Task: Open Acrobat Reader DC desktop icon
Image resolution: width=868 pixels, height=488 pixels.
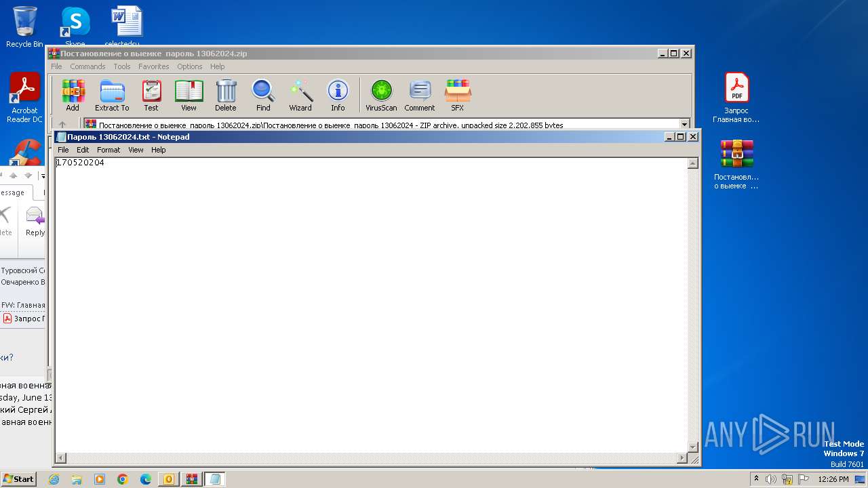Action: (x=24, y=98)
